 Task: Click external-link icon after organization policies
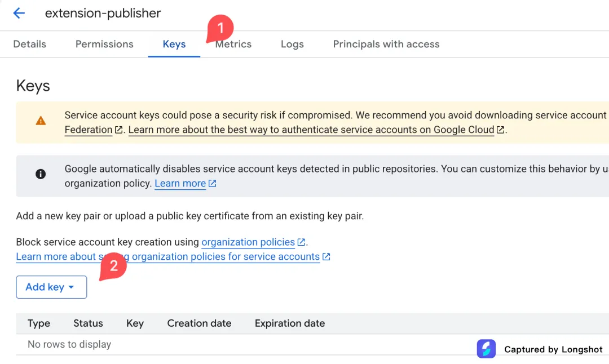click(x=301, y=242)
